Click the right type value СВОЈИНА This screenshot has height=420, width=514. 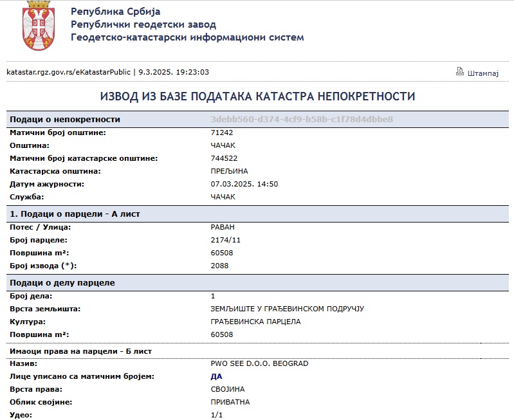coord(228,390)
